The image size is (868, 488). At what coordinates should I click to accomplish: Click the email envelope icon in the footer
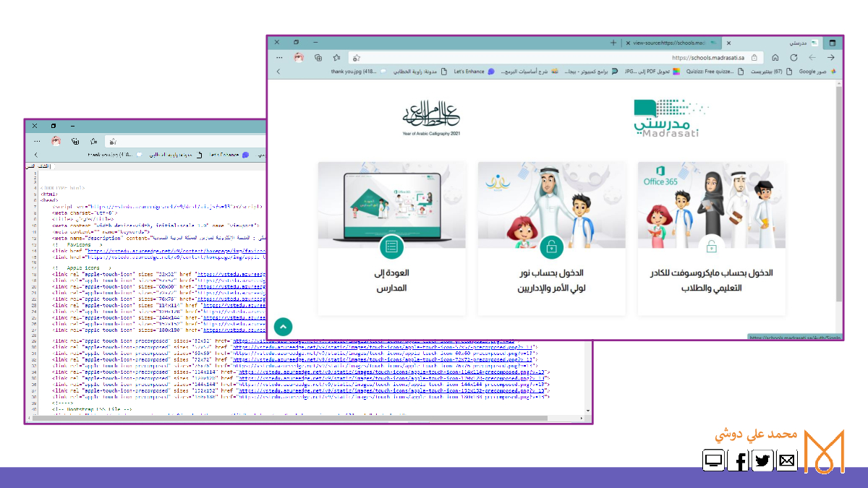point(787,461)
